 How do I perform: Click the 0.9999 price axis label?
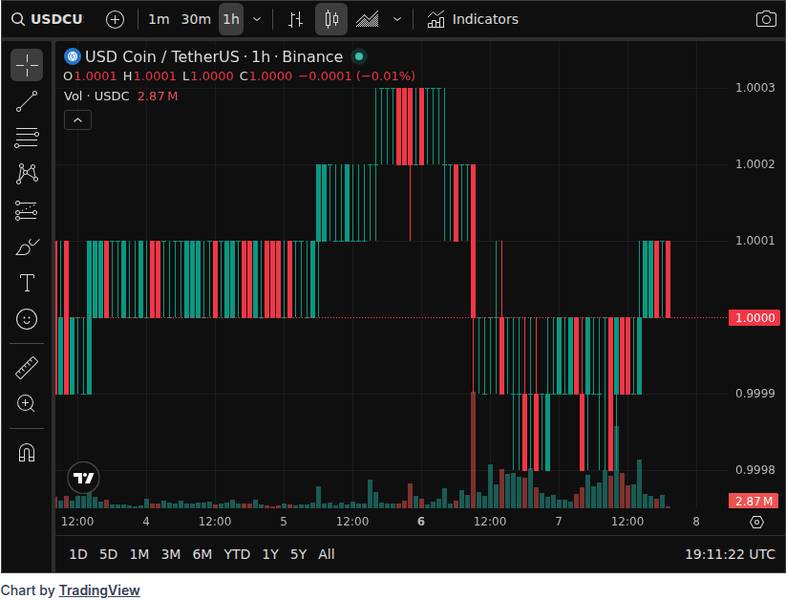point(754,393)
